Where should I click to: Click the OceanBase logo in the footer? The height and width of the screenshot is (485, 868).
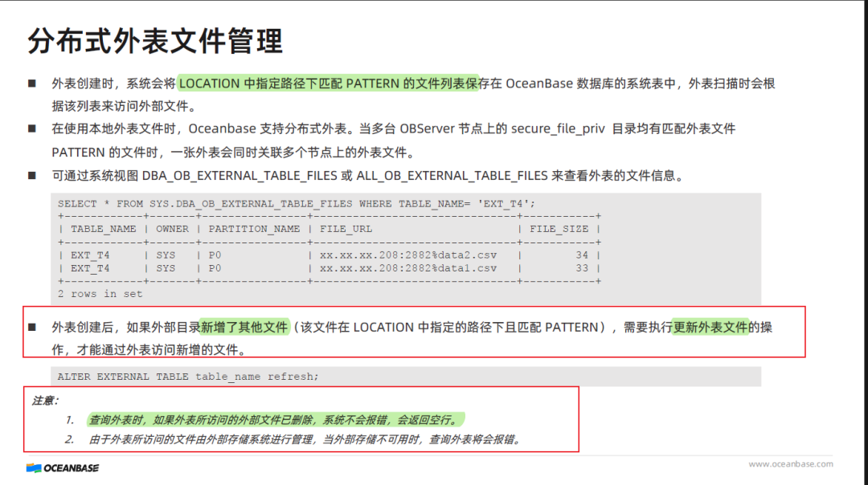(x=63, y=468)
